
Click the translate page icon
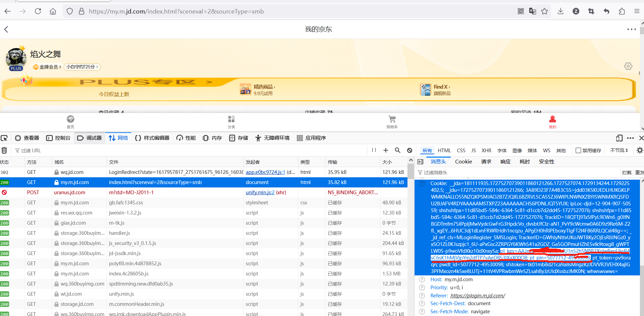pyautogui.click(x=533, y=12)
